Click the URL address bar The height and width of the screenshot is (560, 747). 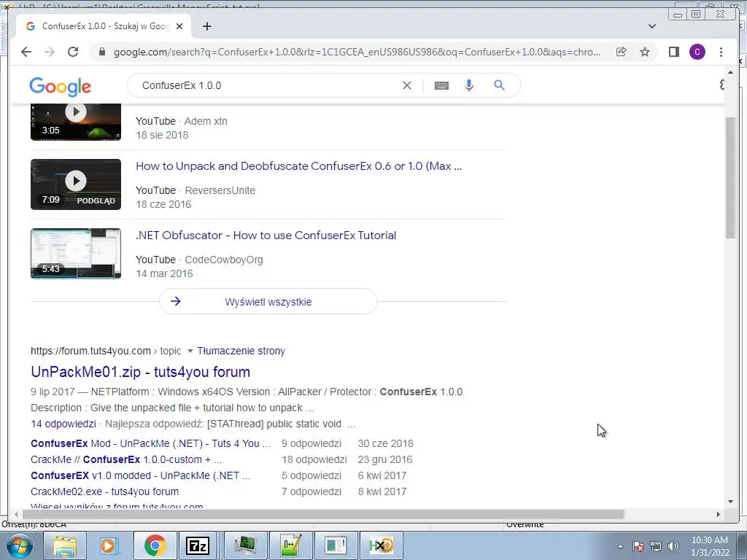click(x=357, y=52)
